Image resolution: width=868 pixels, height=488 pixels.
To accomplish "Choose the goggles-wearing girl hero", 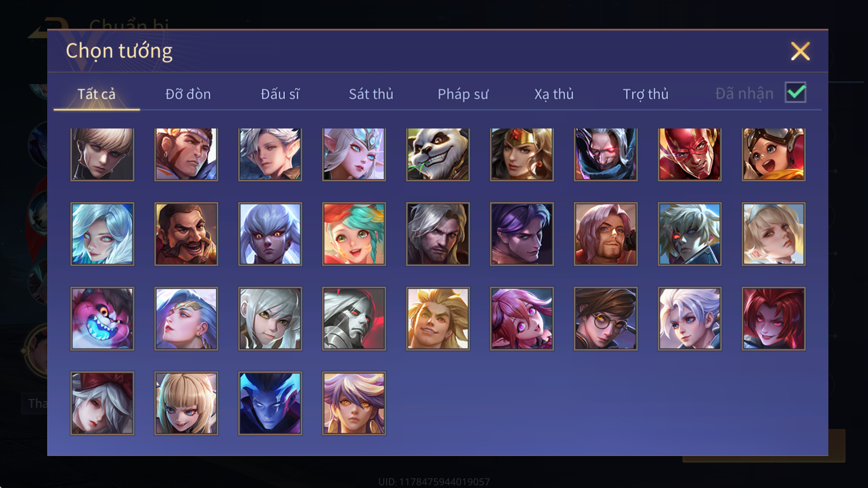I will click(774, 154).
